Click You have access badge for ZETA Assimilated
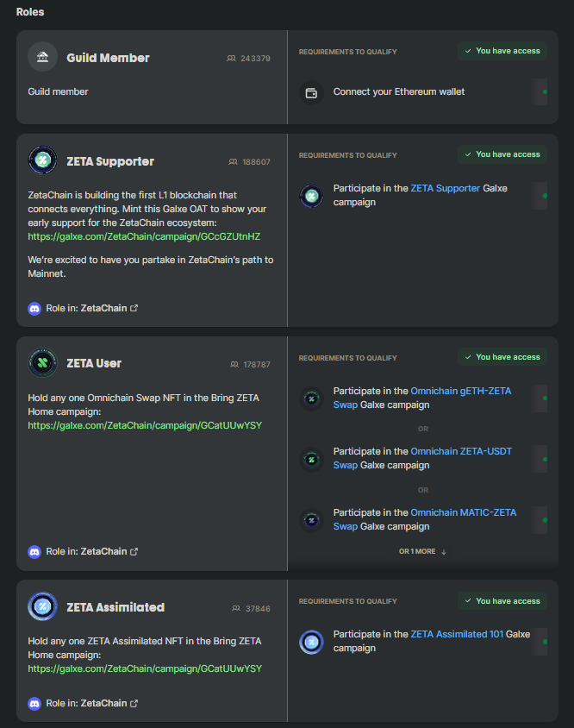 502,601
